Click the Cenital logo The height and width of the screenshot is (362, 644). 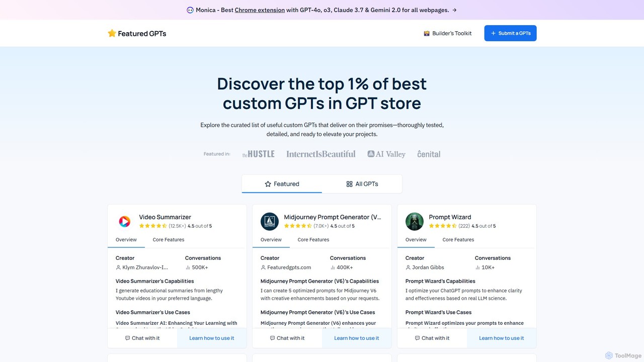429,154
